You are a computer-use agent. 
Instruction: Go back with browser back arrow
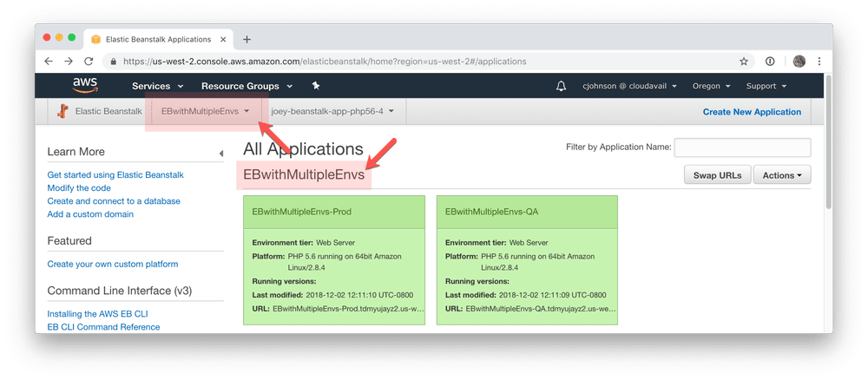click(48, 62)
